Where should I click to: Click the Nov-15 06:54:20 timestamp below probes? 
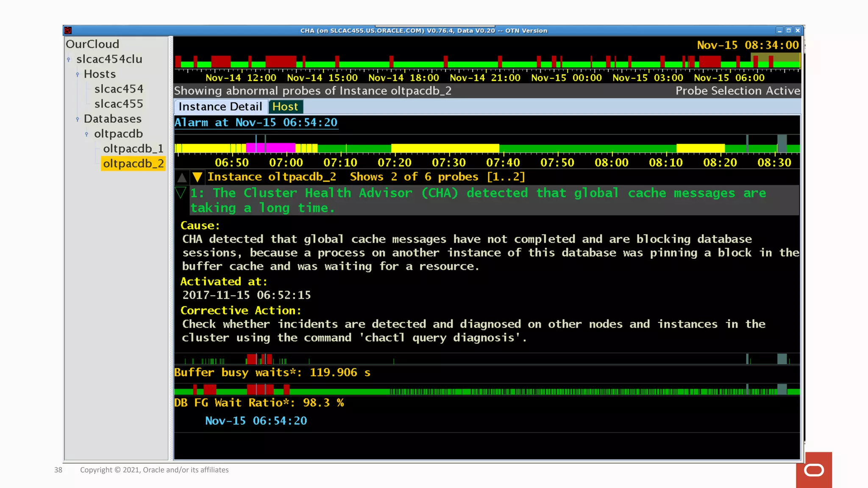tap(256, 421)
